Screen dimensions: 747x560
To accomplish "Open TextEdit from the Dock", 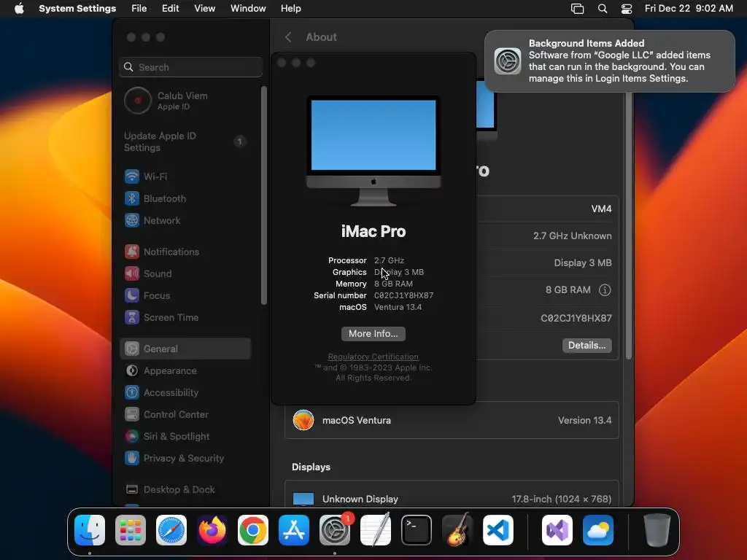I will point(376,530).
